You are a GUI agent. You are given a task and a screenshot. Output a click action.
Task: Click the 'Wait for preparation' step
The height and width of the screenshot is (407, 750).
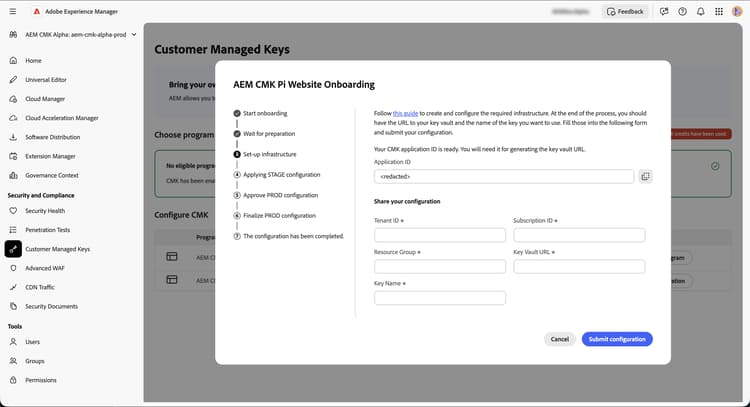(x=265, y=134)
